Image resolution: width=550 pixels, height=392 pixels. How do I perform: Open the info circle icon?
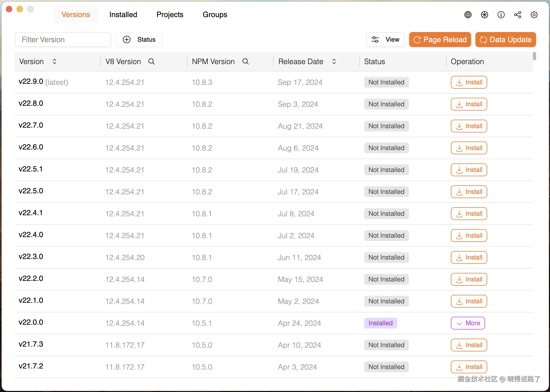(501, 15)
